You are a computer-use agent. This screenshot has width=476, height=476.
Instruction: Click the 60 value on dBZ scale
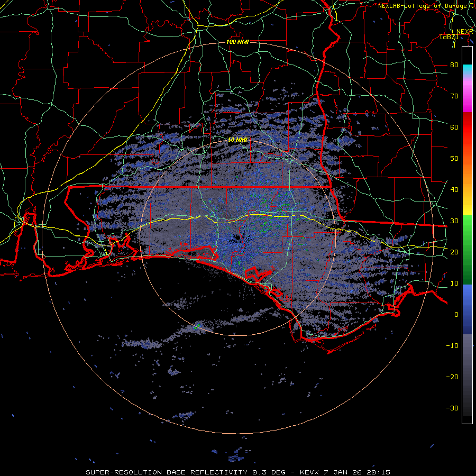tap(454, 127)
